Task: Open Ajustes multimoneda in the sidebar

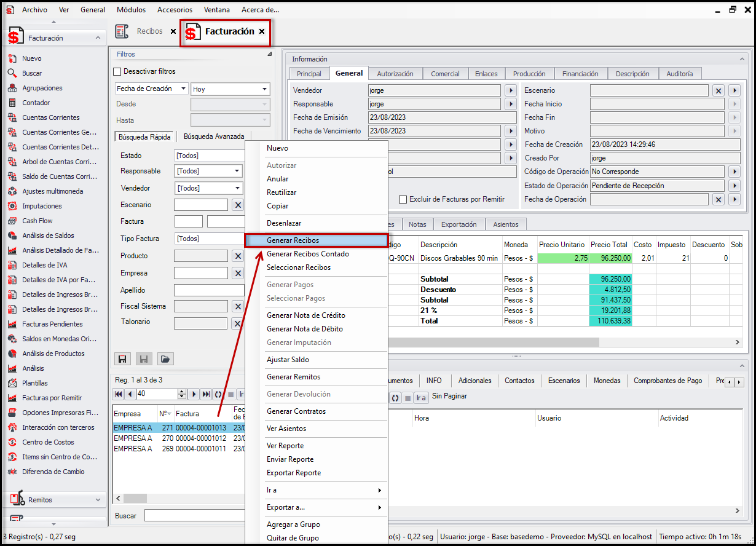Action: (52, 191)
